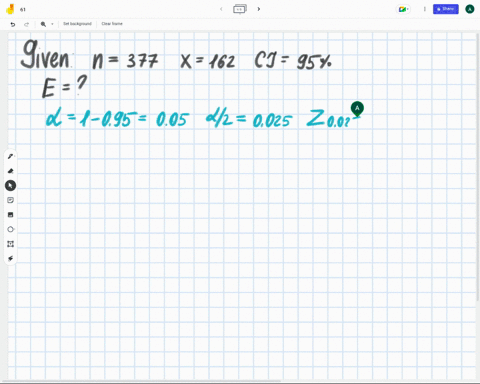Open the Jamboard home logo
The image size is (480, 384).
[x=10, y=9]
